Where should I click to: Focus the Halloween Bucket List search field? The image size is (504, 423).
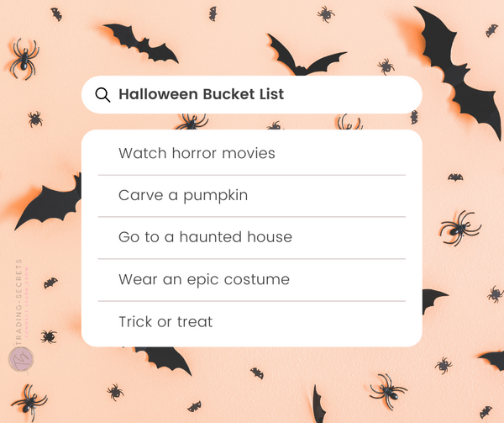pos(252,94)
